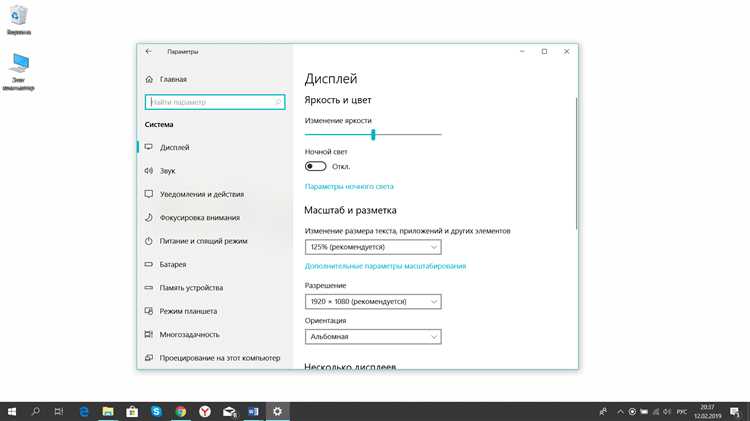Viewport: 750px width, 421px height.
Task: Click the Settings gear on the taskbar
Action: (x=277, y=411)
